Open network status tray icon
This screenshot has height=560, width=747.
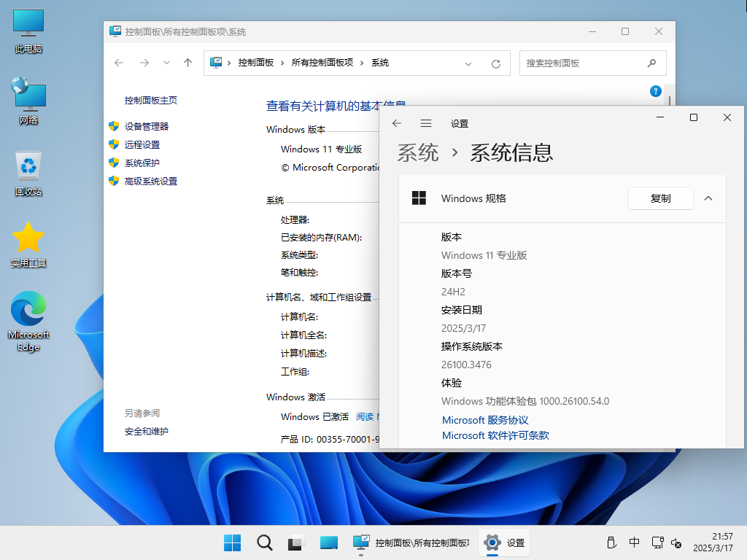(x=657, y=542)
